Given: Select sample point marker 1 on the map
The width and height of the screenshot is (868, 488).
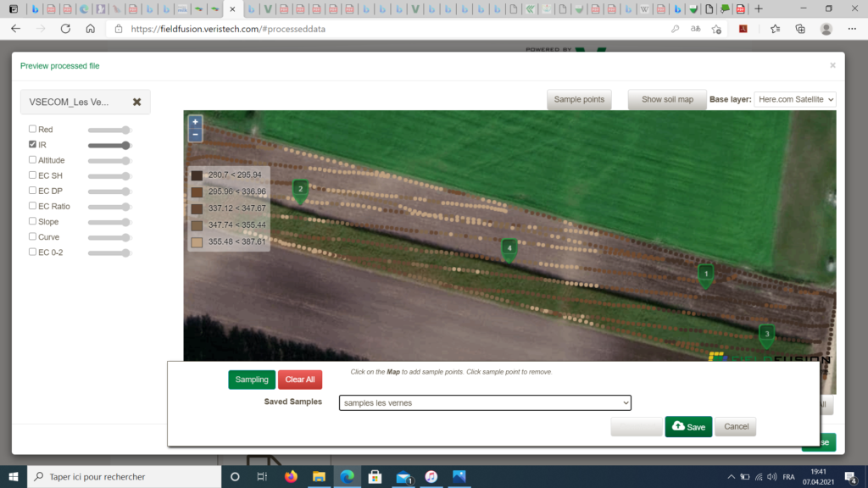Looking at the screenshot, I should (705, 274).
